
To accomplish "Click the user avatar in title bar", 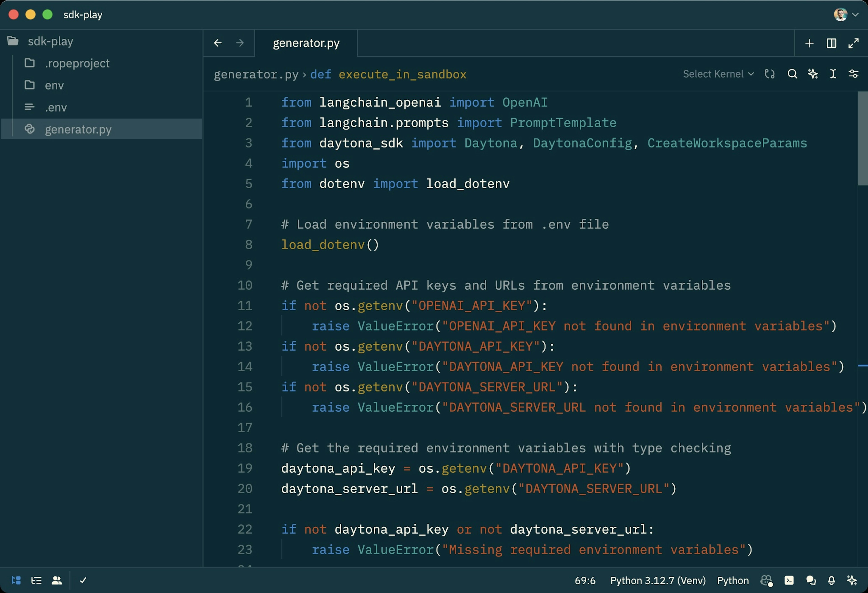I will pos(840,14).
